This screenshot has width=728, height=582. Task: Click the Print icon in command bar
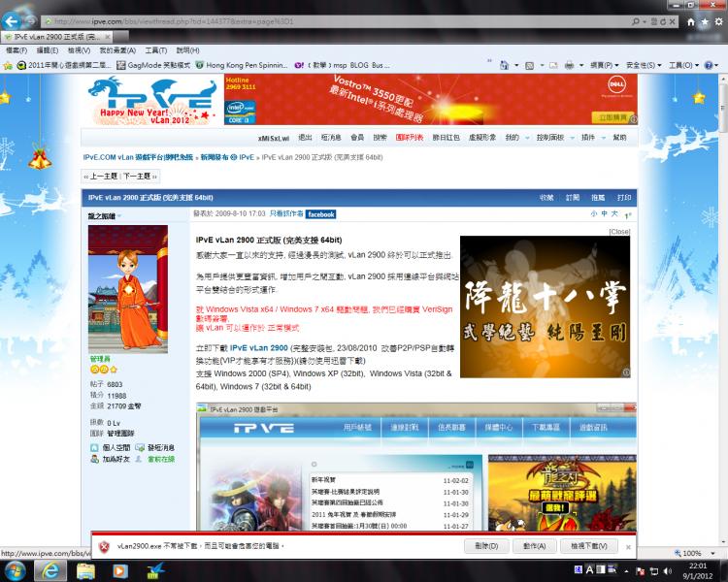[x=569, y=65]
